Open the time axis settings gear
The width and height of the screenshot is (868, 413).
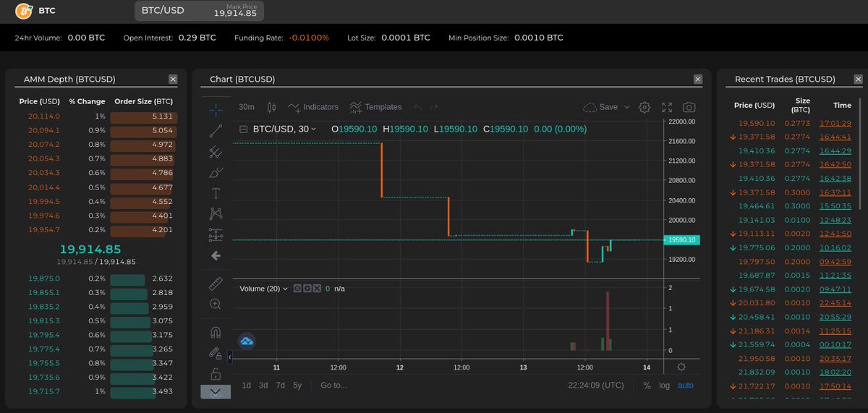click(x=681, y=367)
